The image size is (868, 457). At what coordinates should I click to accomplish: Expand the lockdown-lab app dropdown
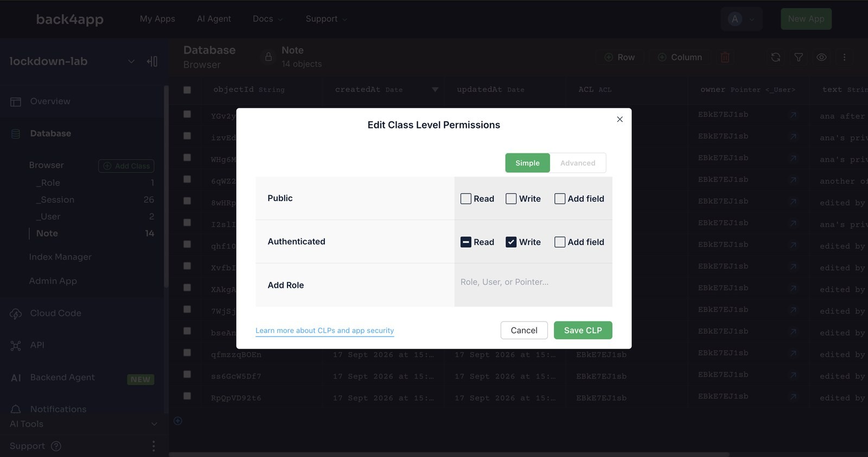click(131, 61)
